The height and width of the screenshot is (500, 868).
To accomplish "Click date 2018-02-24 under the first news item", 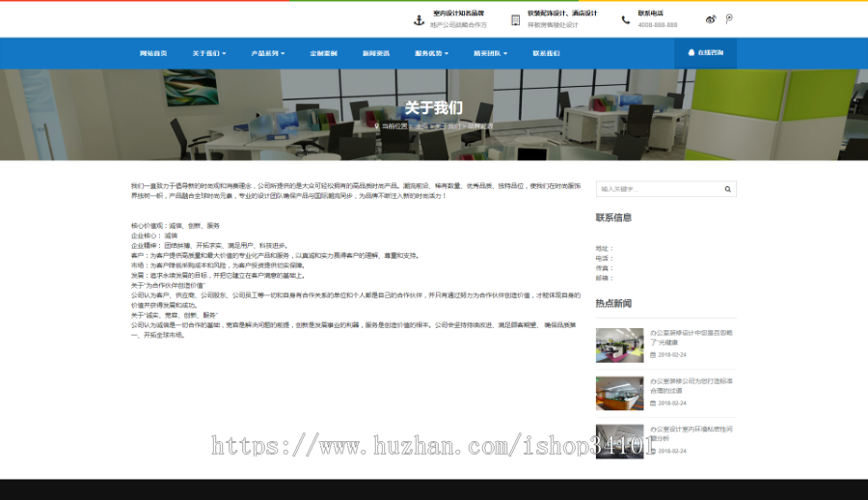I will (672, 355).
